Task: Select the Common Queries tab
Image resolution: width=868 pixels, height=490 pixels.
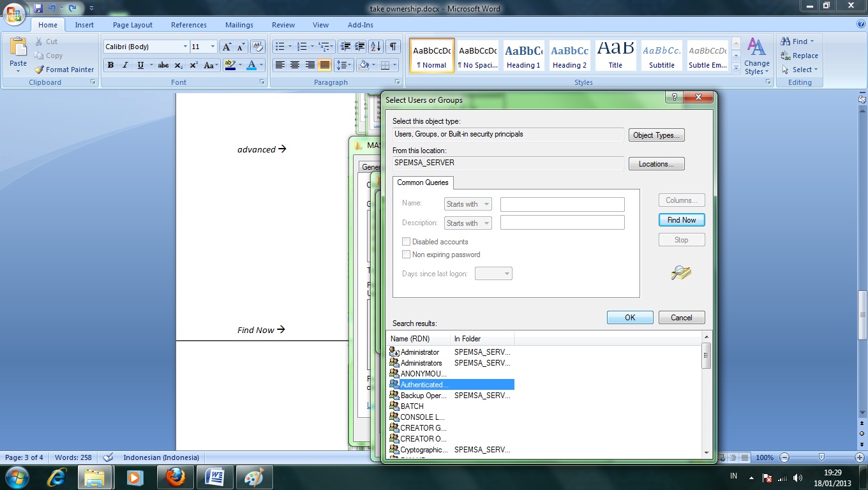Action: 423,182
